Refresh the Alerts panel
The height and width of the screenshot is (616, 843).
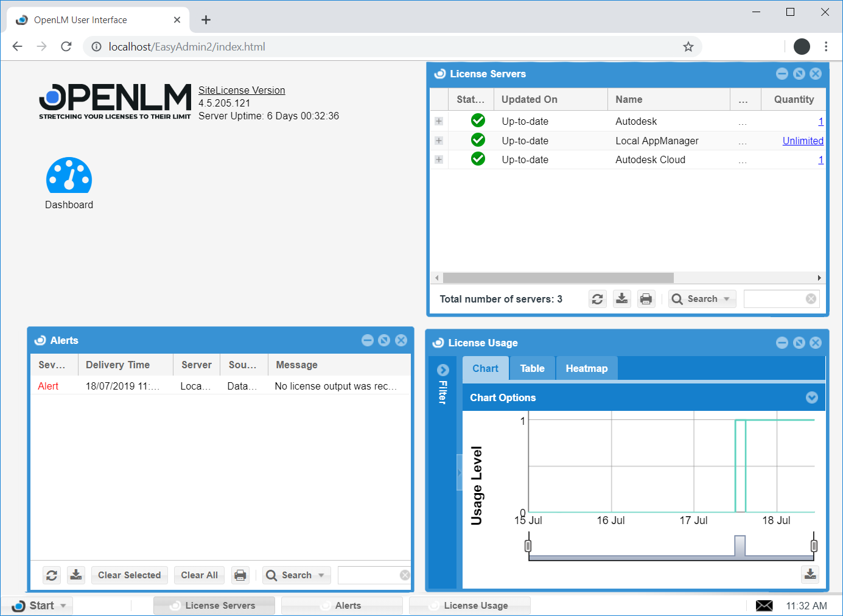point(52,575)
